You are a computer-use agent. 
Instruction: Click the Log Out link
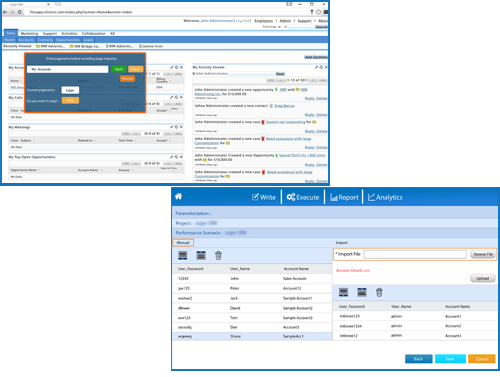[x=243, y=21]
